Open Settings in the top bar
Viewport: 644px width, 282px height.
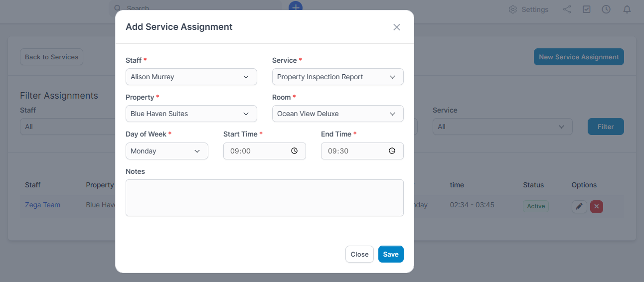[x=528, y=9]
